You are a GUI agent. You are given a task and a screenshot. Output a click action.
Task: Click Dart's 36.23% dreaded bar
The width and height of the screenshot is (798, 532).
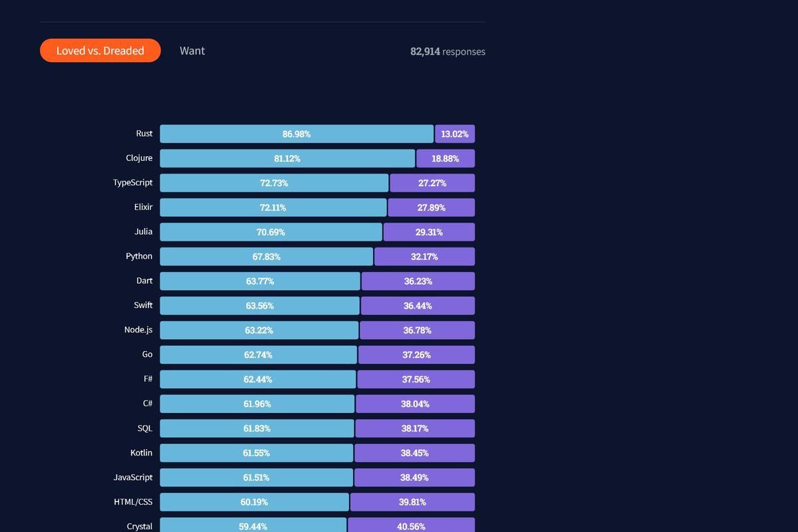(418, 281)
